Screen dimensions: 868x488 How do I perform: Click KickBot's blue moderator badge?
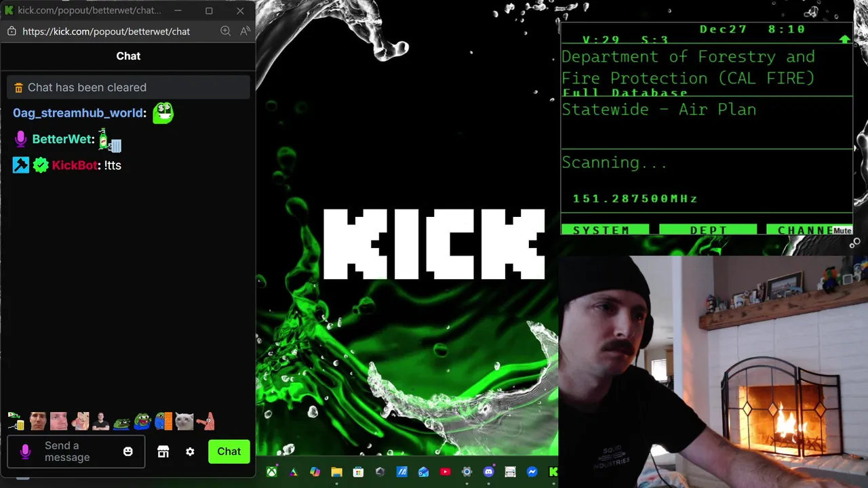tap(21, 165)
